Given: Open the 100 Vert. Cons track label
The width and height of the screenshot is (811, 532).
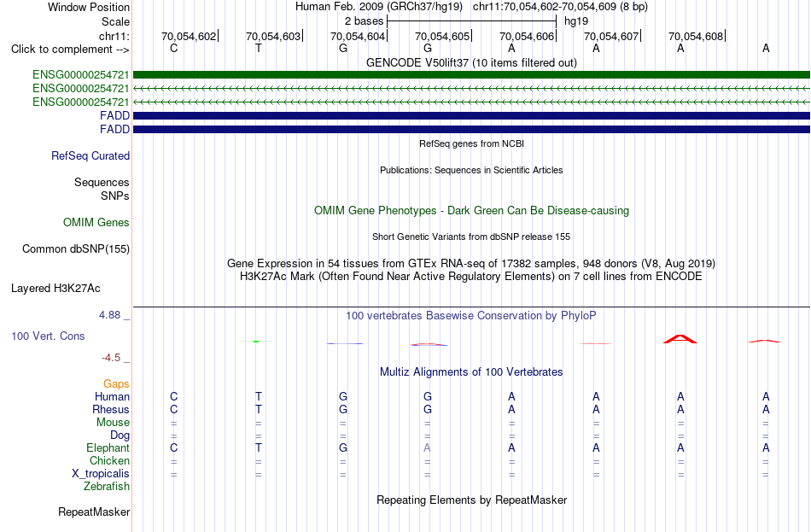Looking at the screenshot, I should click(x=48, y=336).
